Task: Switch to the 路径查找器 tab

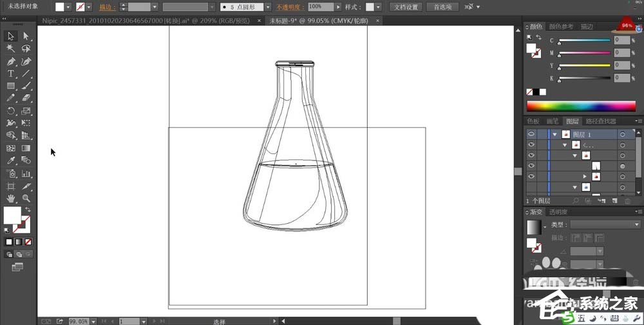Action: (x=600, y=121)
